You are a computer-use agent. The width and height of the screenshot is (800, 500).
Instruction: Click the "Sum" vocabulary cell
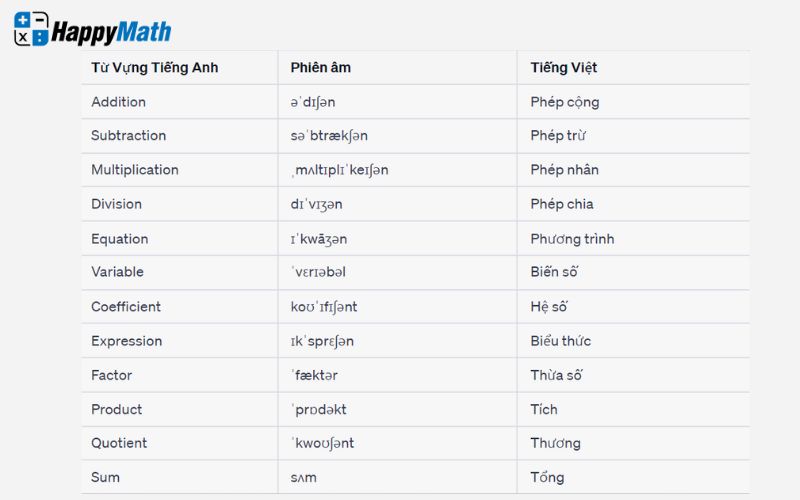tap(105, 477)
